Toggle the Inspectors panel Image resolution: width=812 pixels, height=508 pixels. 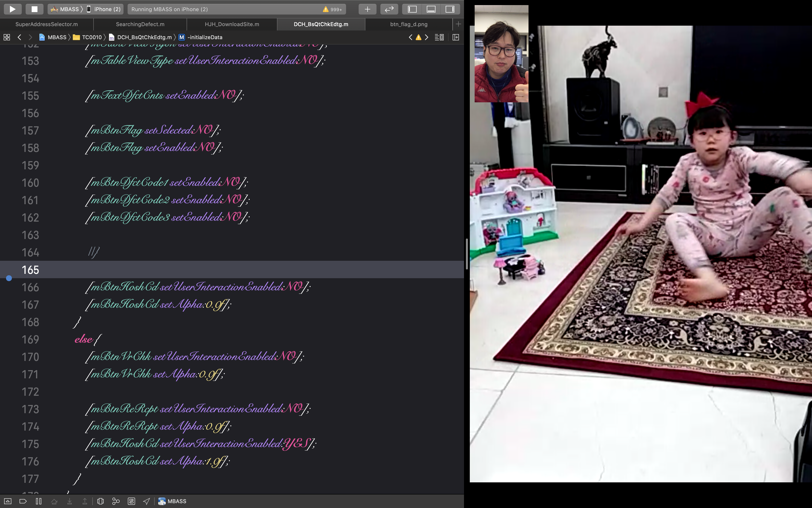[x=449, y=9]
